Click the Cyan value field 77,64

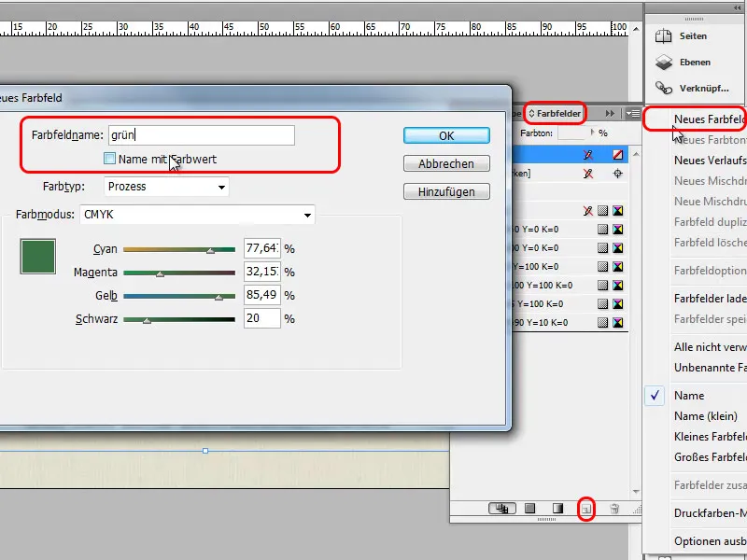coord(262,248)
